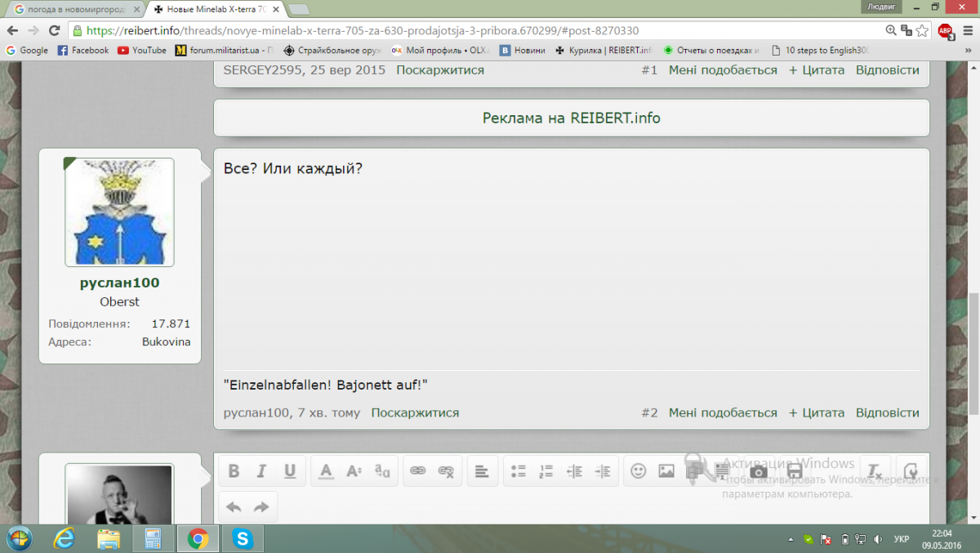This screenshot has height=553, width=980.
Task: Switch the УКР input language indicator
Action: coord(902,539)
